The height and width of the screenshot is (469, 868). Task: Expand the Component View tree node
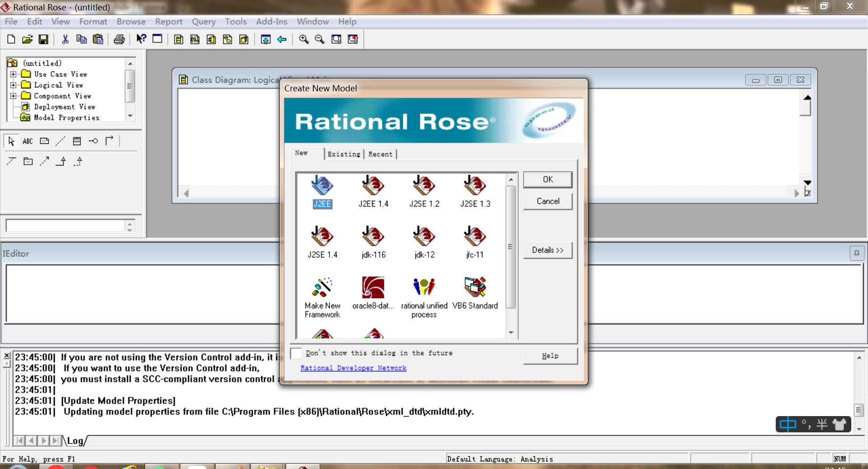tap(13, 96)
